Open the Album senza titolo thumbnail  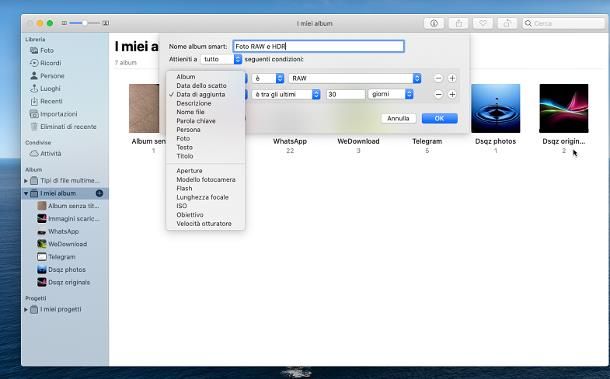[x=144, y=109]
